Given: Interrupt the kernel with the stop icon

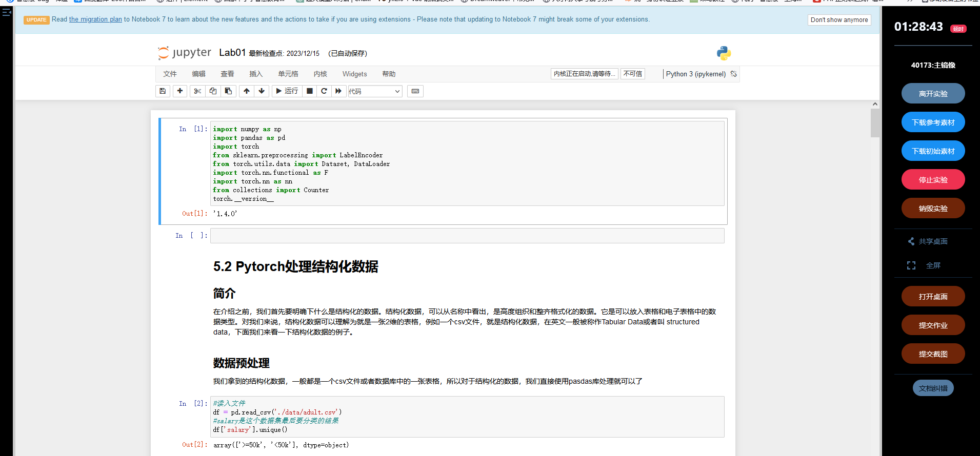Looking at the screenshot, I should coord(309,91).
